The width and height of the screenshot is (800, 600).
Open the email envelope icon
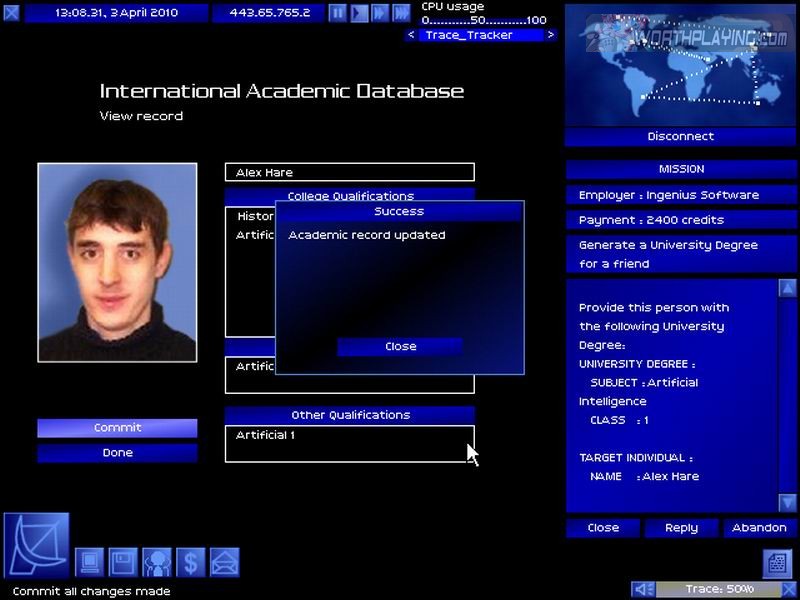point(224,562)
